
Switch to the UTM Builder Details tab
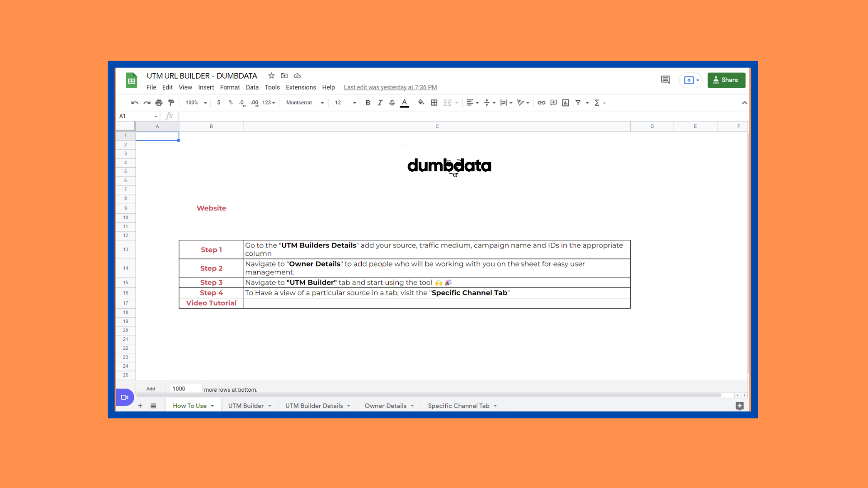pyautogui.click(x=318, y=406)
